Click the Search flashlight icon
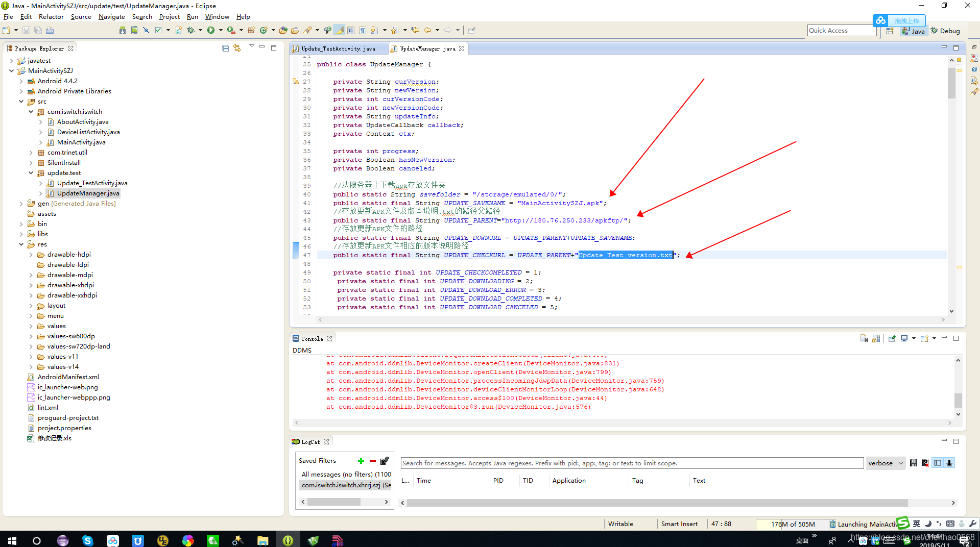Screen dimensions: 980x547 [x=307, y=31]
